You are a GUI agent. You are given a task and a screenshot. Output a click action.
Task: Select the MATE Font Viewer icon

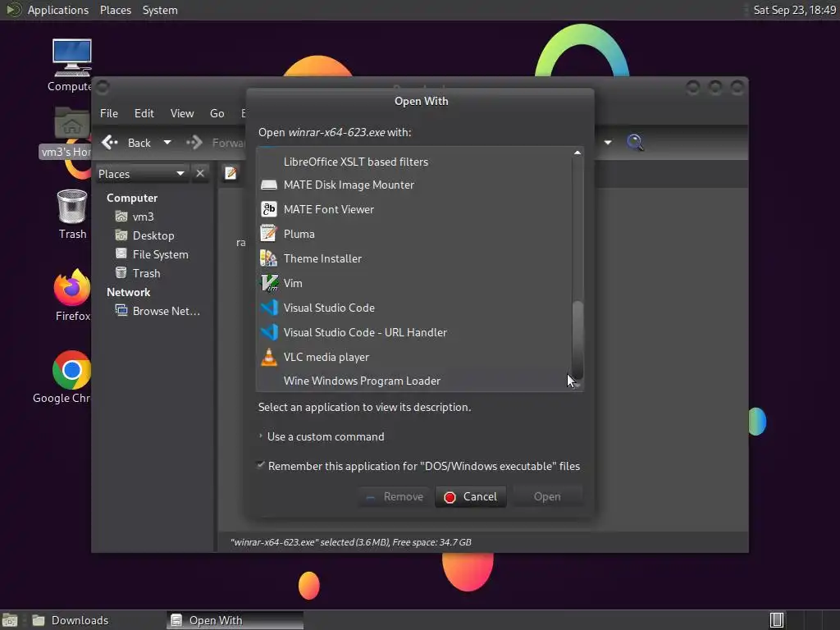point(268,209)
